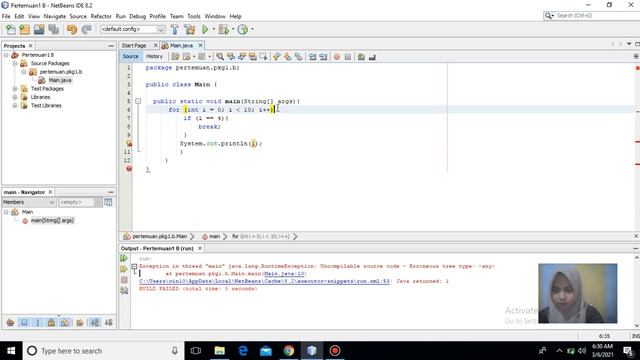Image resolution: width=640 pixels, height=360 pixels.
Task: Open the Refactor menu
Action: click(x=101, y=16)
